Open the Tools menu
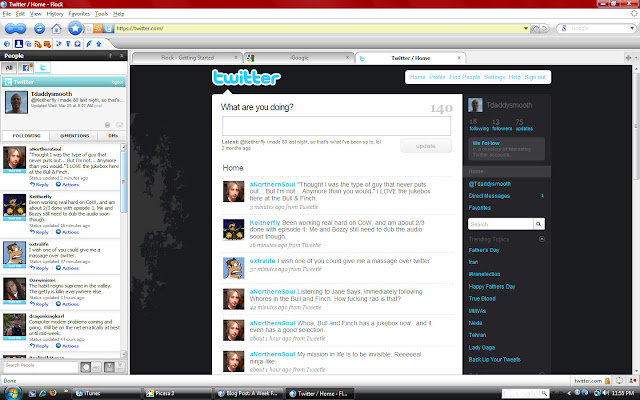The height and width of the screenshot is (400, 640). pos(101,14)
